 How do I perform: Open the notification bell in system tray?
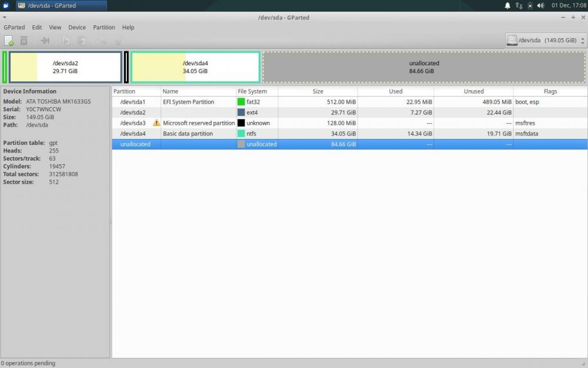[507, 5]
